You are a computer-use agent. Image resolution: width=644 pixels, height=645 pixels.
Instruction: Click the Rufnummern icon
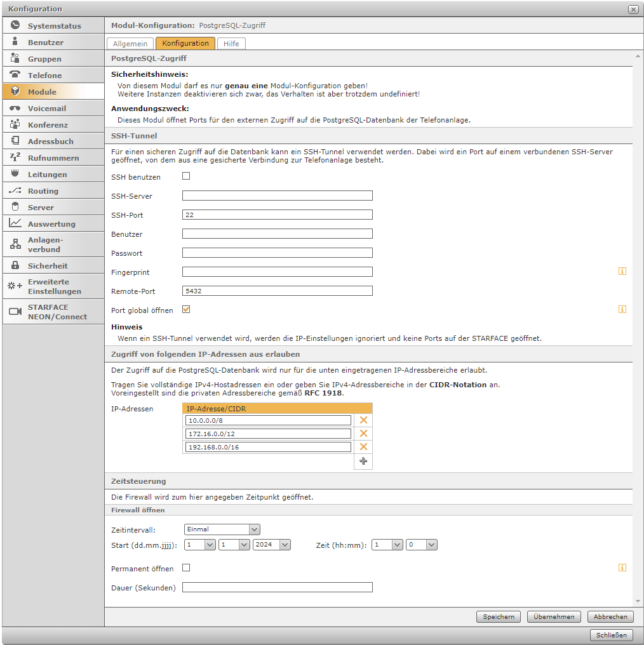15,157
